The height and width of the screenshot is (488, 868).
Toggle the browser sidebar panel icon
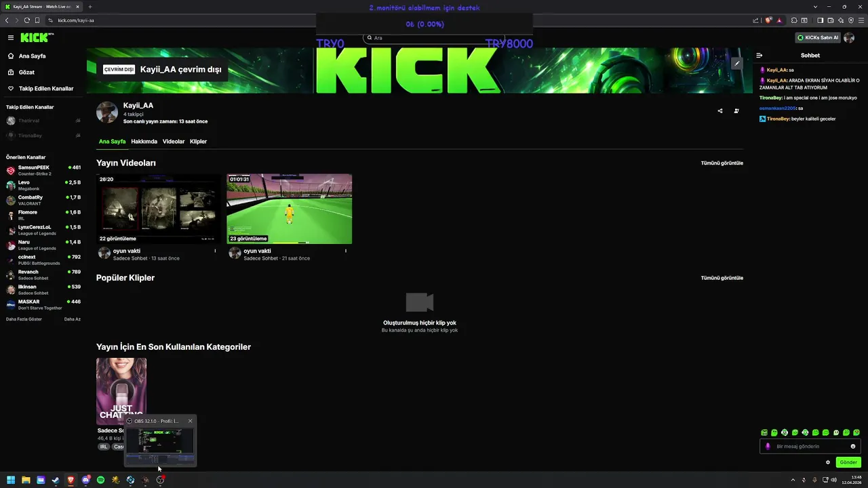[820, 20]
